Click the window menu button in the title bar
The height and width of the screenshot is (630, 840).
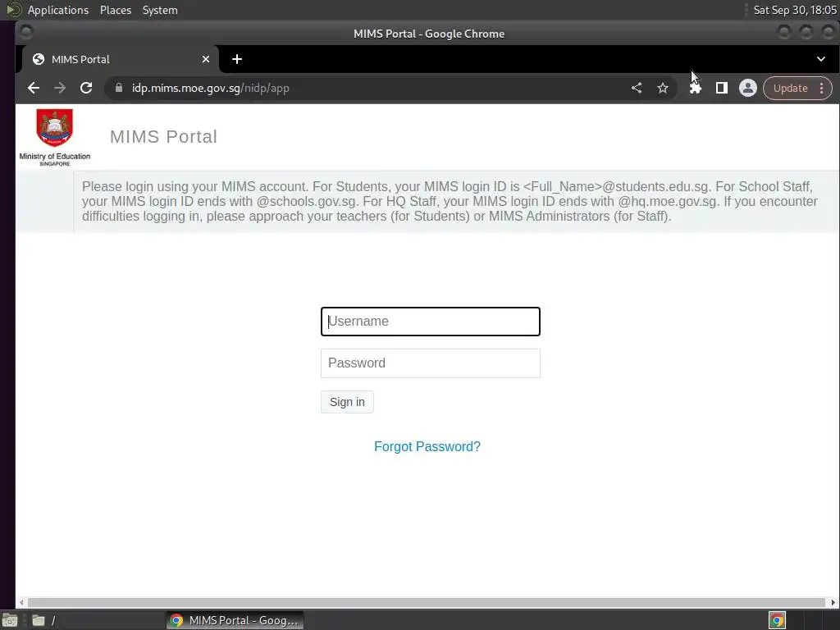[x=25, y=33]
